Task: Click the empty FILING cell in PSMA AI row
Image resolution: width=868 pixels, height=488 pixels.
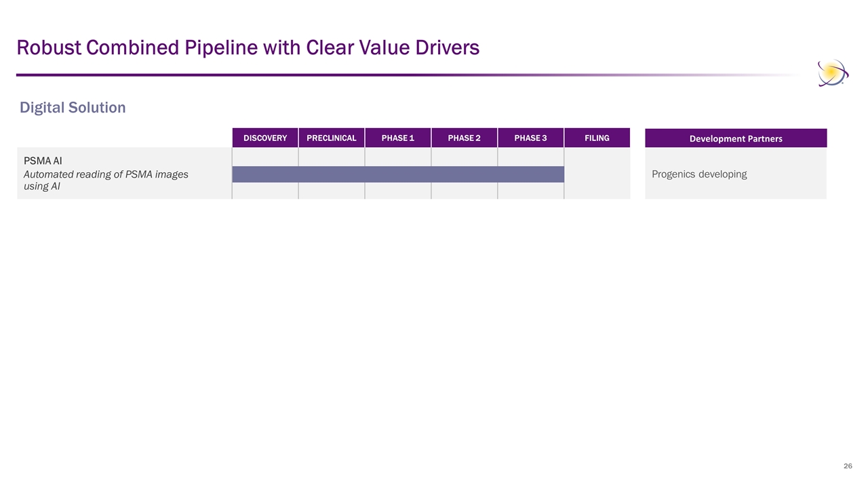Action: pos(597,174)
